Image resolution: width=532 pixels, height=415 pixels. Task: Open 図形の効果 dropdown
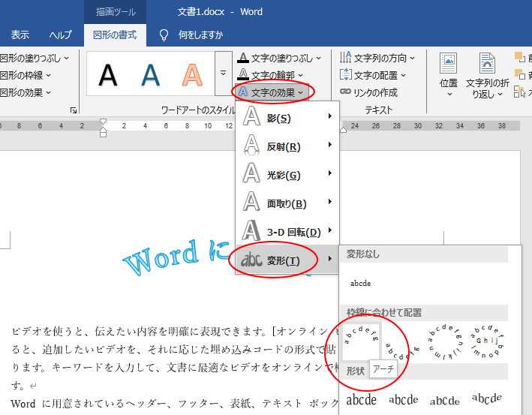click(26, 92)
